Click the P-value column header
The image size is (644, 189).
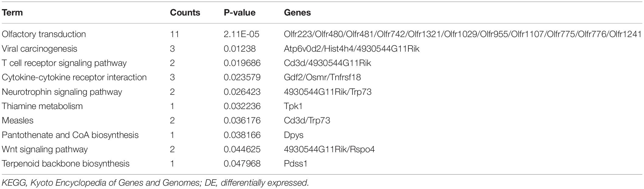click(x=240, y=12)
